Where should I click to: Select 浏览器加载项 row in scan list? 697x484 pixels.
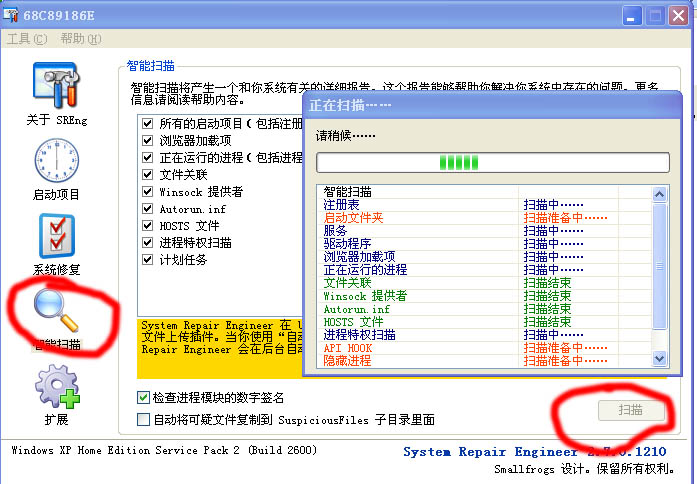point(484,257)
